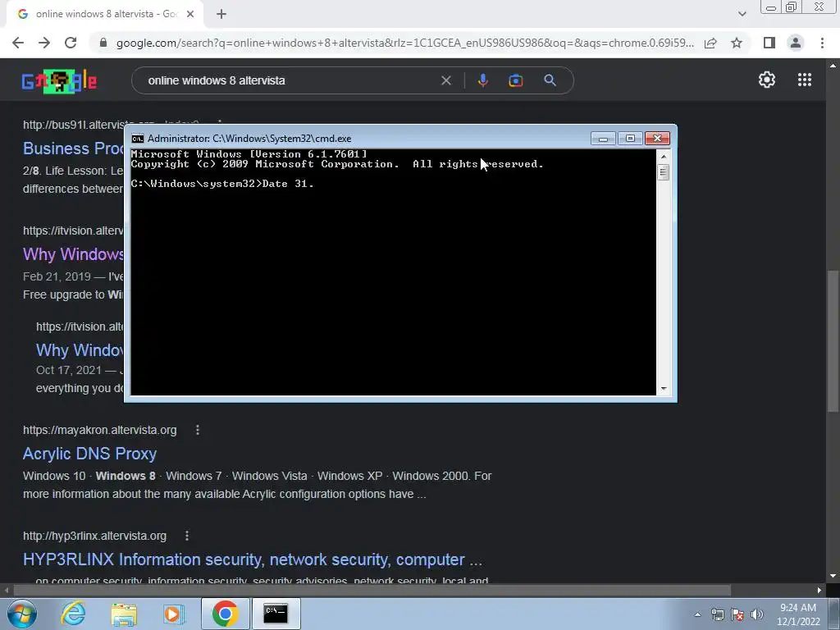Maximize the cmd.exe window
The image size is (840, 630).
click(630, 139)
